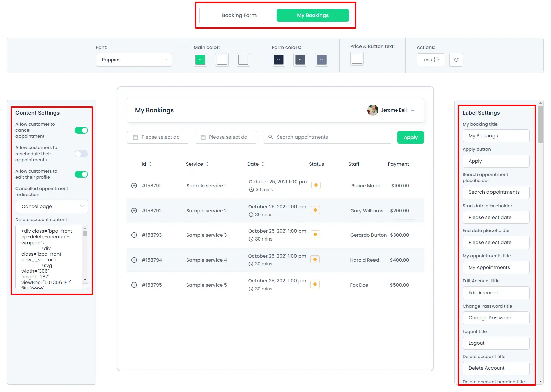551x392 pixels.
Task: Click the reset refresh icon in Actions
Action: pyautogui.click(x=456, y=60)
